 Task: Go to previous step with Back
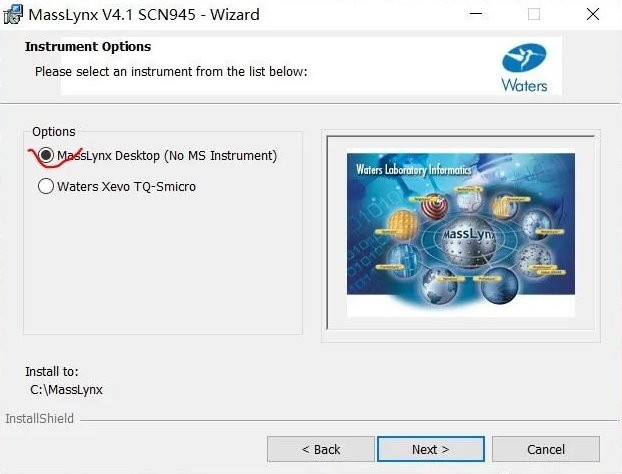click(x=321, y=449)
